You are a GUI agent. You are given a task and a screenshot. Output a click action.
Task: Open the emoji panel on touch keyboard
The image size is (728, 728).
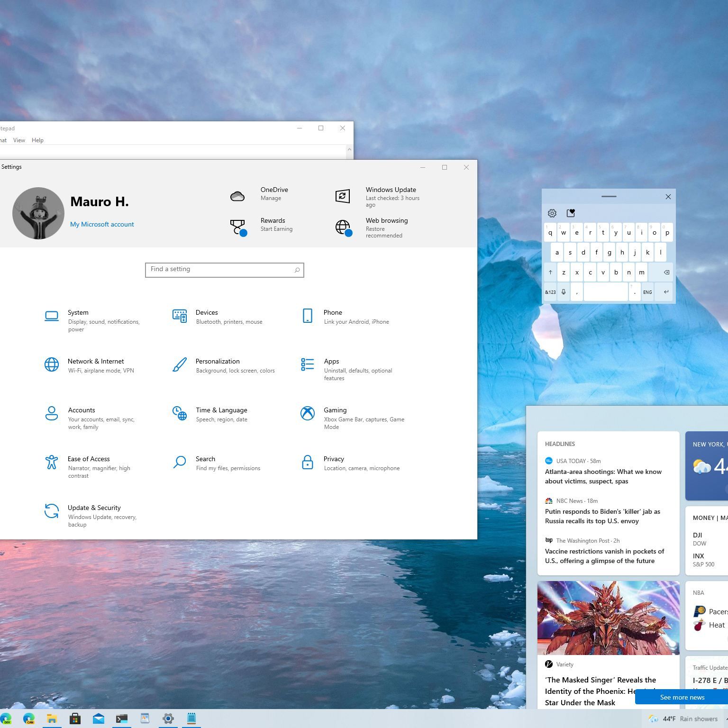(571, 213)
